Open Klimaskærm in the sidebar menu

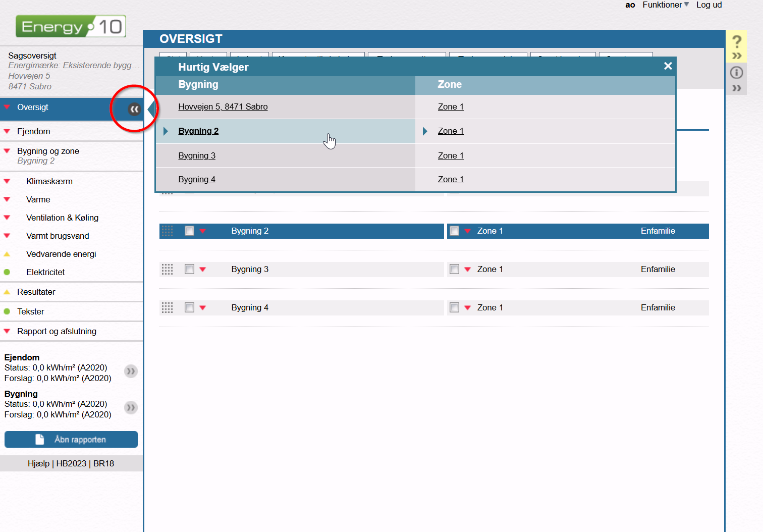(x=49, y=181)
